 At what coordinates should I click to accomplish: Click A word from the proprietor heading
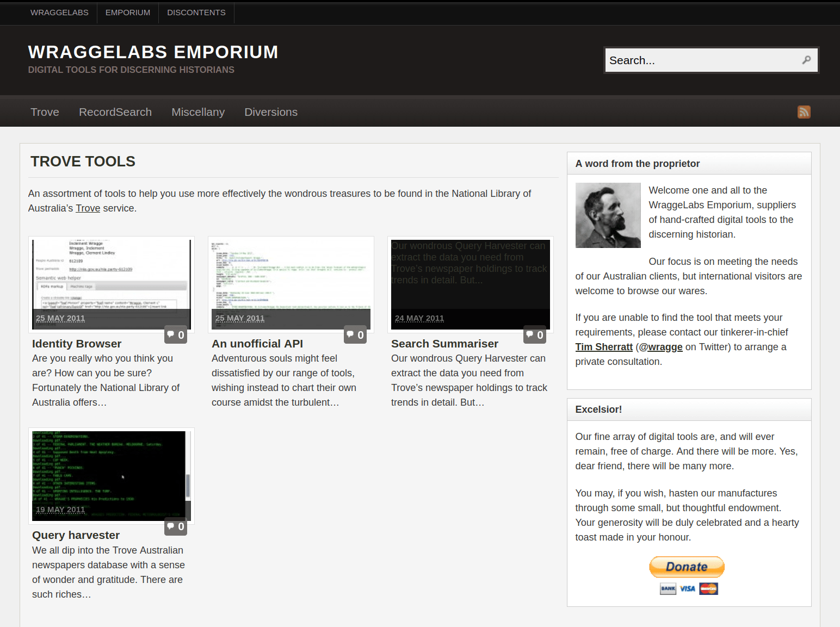pyautogui.click(x=638, y=164)
